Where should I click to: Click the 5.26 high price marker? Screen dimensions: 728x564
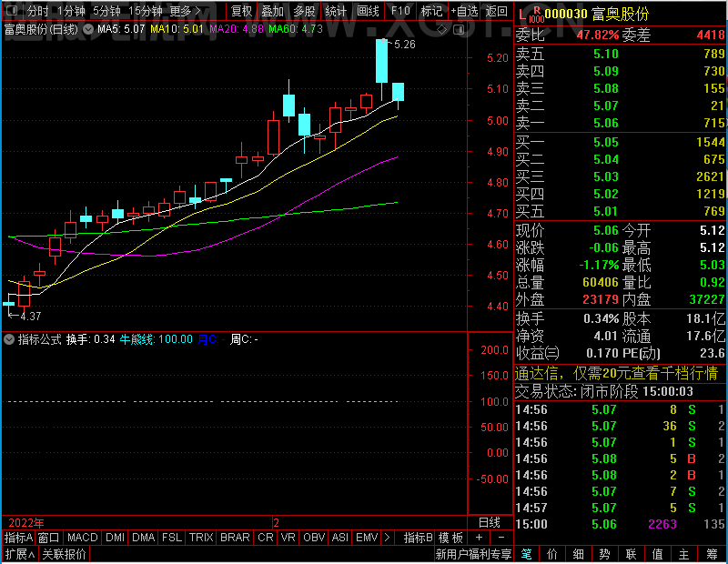(x=404, y=45)
